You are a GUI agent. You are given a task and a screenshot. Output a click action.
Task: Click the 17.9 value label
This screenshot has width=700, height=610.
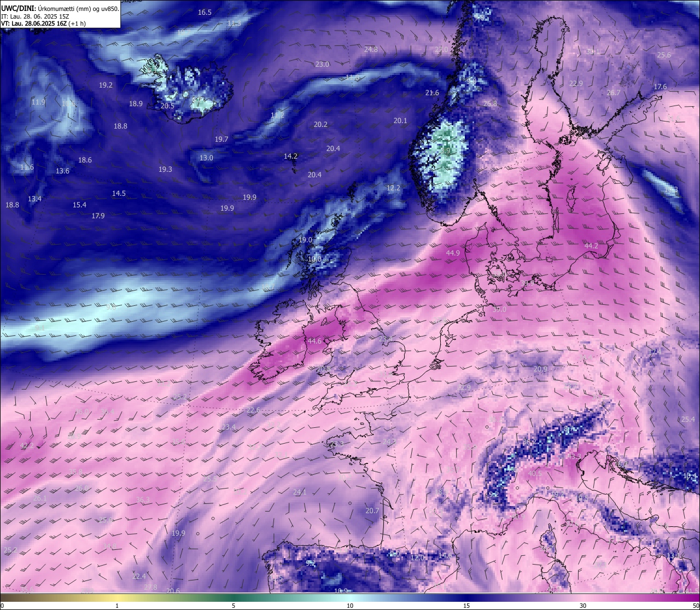pyautogui.click(x=98, y=216)
